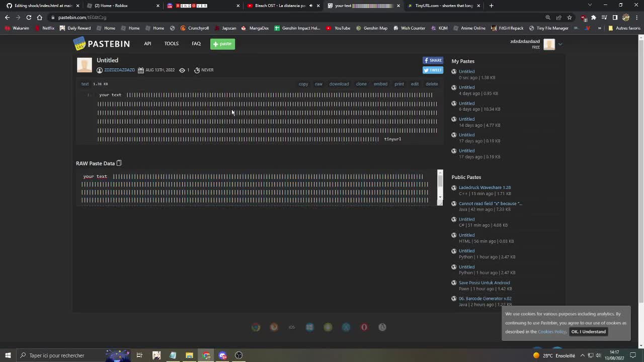Click OK, I Understand on the cookie banner

pos(588,331)
